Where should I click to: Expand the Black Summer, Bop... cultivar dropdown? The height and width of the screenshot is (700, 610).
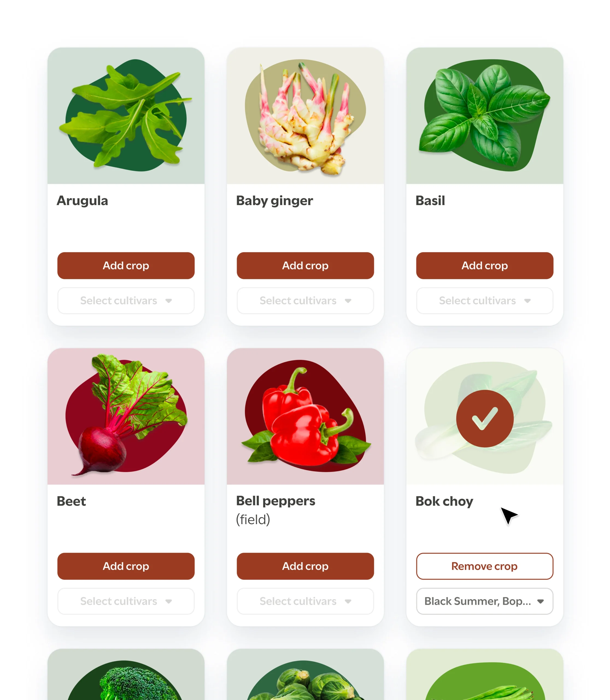(485, 601)
